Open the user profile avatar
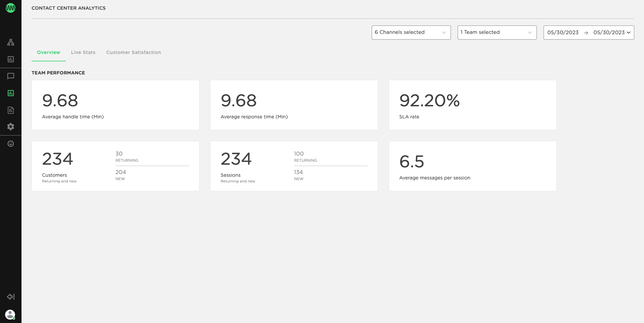The width and height of the screenshot is (644, 323). 10,314
